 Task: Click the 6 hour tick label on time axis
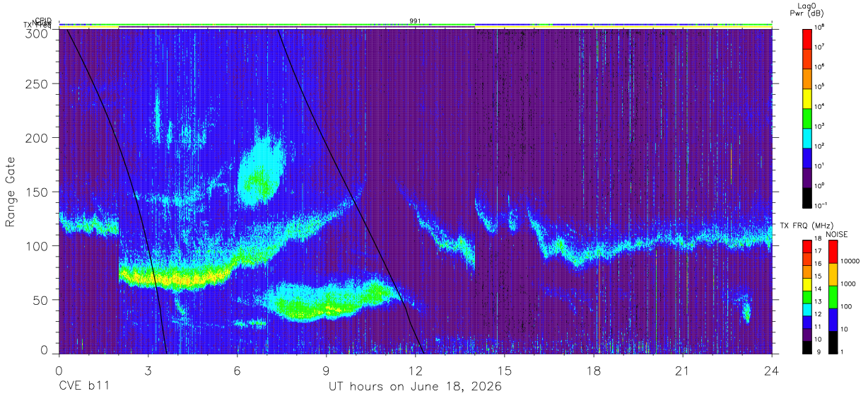[237, 370]
